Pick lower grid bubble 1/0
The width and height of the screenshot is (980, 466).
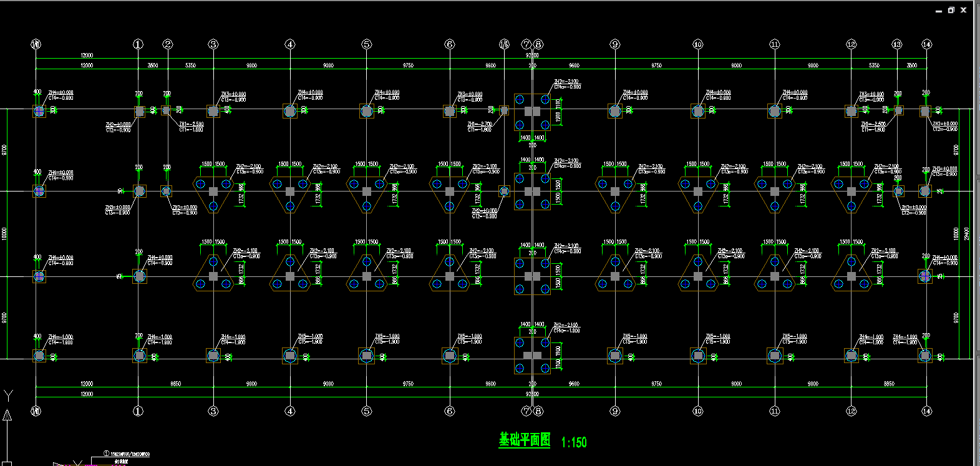[x=36, y=411]
